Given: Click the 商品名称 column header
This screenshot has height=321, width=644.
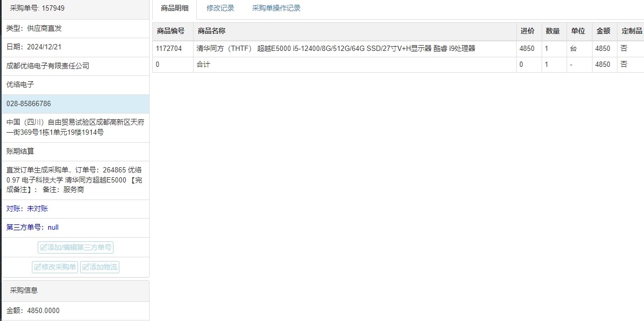Looking at the screenshot, I should click(x=355, y=31).
